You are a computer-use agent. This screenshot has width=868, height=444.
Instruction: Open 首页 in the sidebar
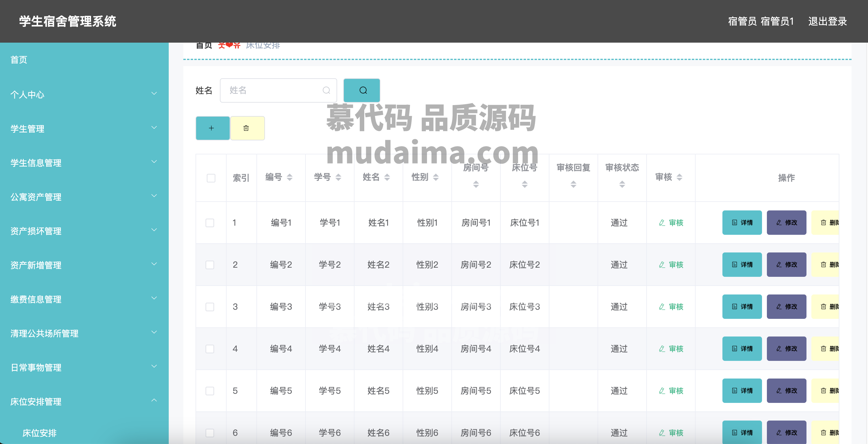(19, 60)
